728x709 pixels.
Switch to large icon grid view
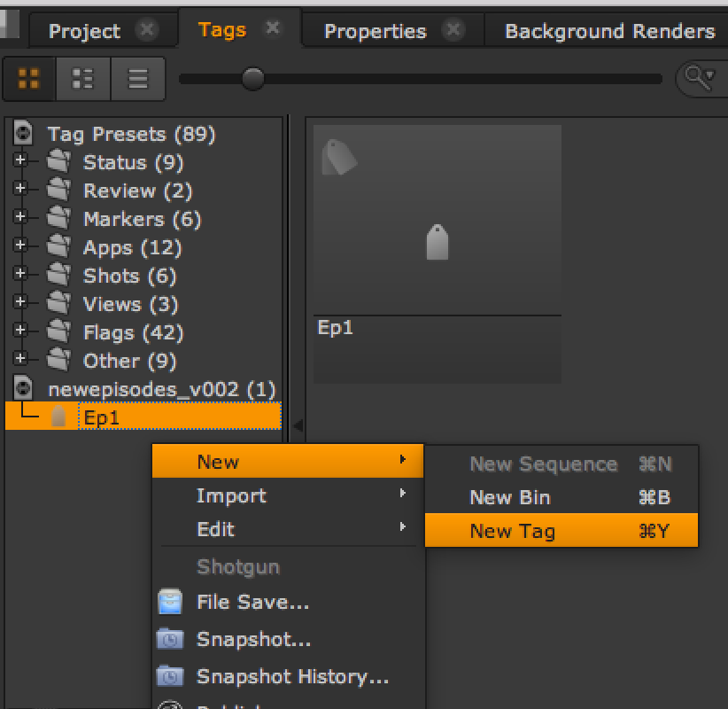[29, 79]
